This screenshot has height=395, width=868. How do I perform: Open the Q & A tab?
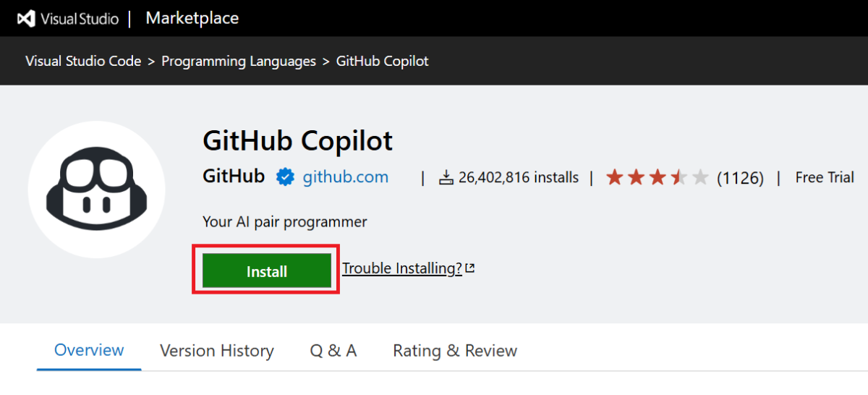click(x=333, y=351)
